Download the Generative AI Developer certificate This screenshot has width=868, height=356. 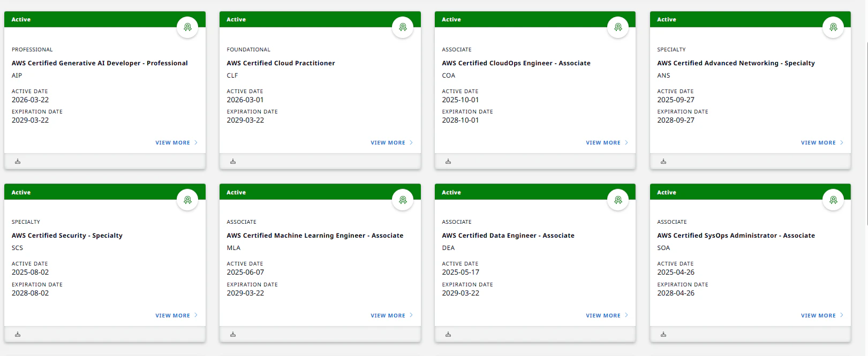click(18, 161)
